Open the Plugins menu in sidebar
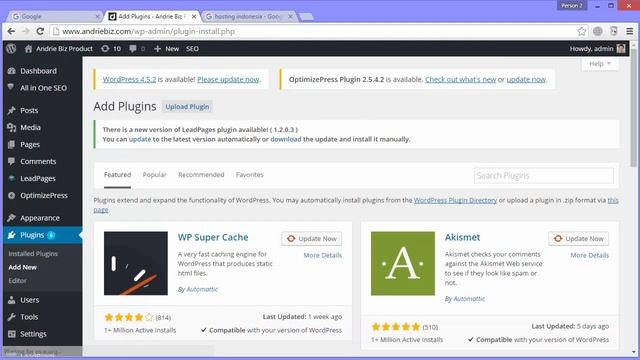The height and width of the screenshot is (360, 640). 42,235
